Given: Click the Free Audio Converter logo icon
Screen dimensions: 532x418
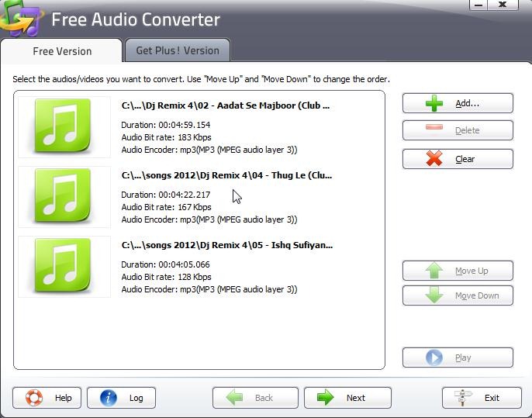Looking at the screenshot, I should pos(22,19).
